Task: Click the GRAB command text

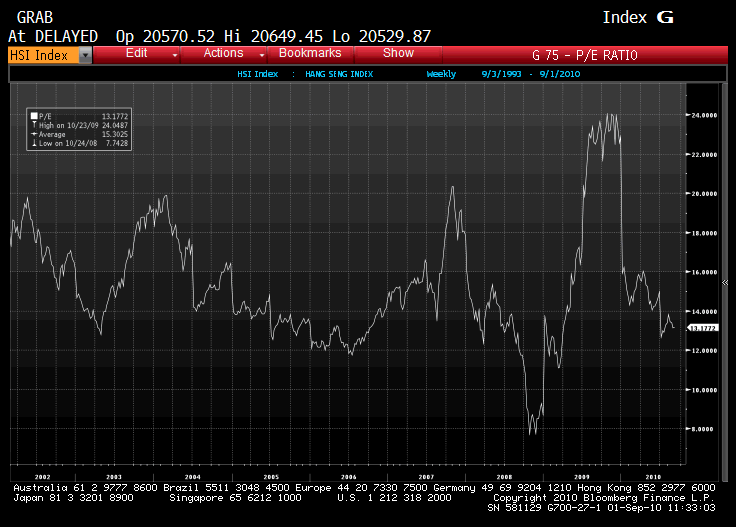Action: point(35,18)
